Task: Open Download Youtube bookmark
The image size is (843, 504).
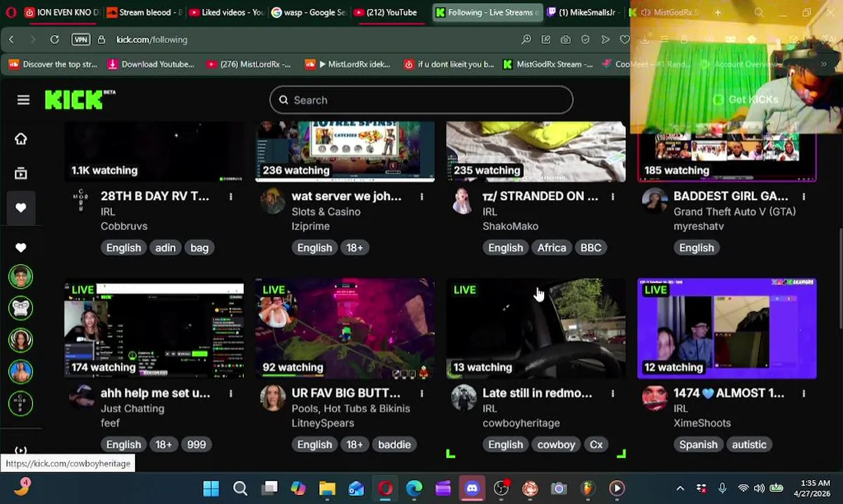Action: [x=151, y=64]
